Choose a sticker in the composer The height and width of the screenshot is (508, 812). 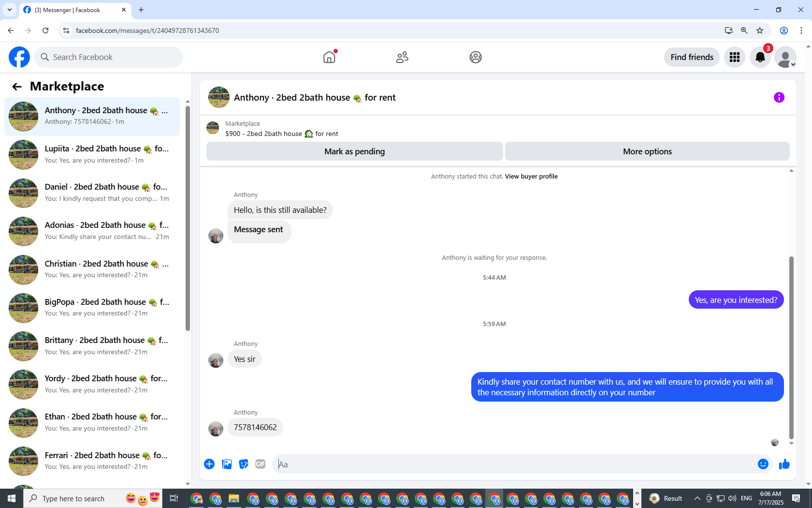click(x=244, y=464)
